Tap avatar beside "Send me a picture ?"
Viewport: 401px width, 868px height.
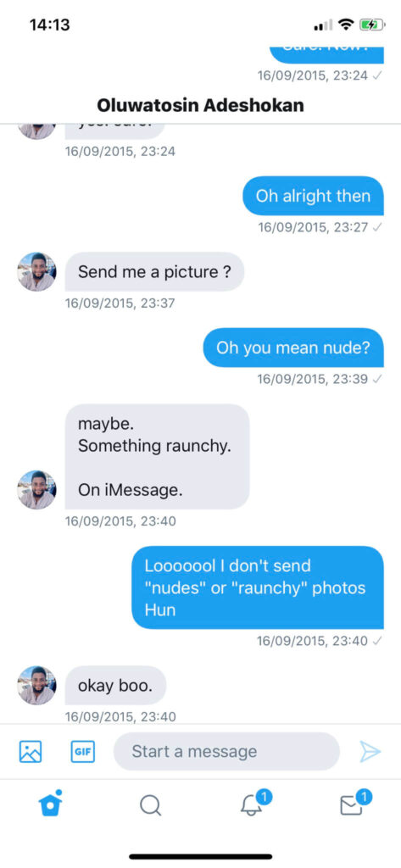coord(36,272)
